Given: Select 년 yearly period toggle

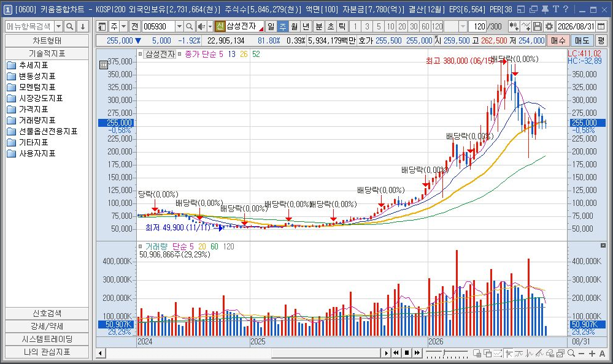Looking at the screenshot, I should click(306, 26).
